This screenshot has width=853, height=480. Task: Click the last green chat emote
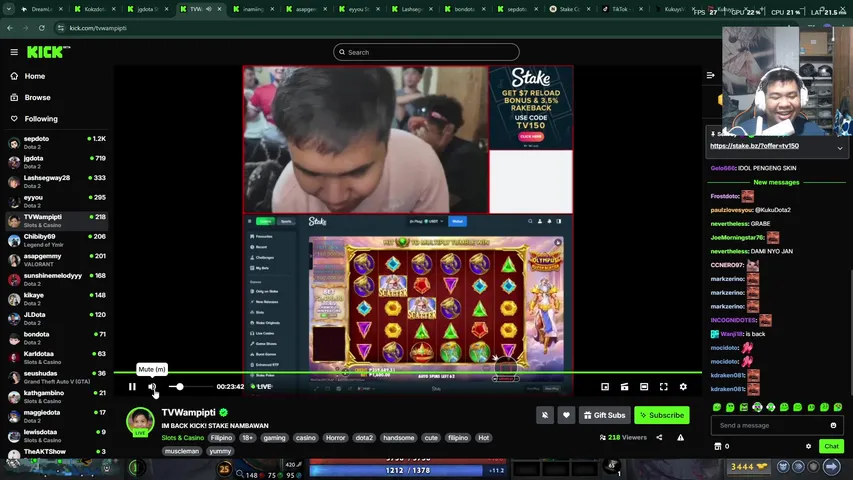click(x=838, y=407)
